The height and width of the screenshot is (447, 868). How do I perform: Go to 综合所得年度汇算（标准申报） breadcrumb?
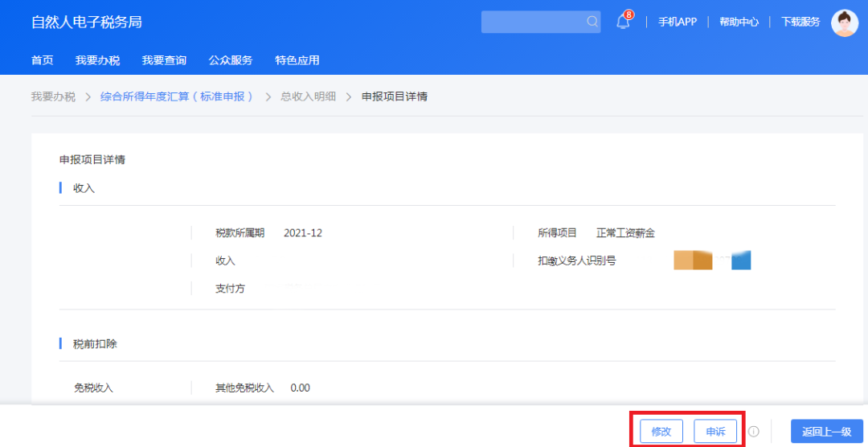click(x=177, y=97)
